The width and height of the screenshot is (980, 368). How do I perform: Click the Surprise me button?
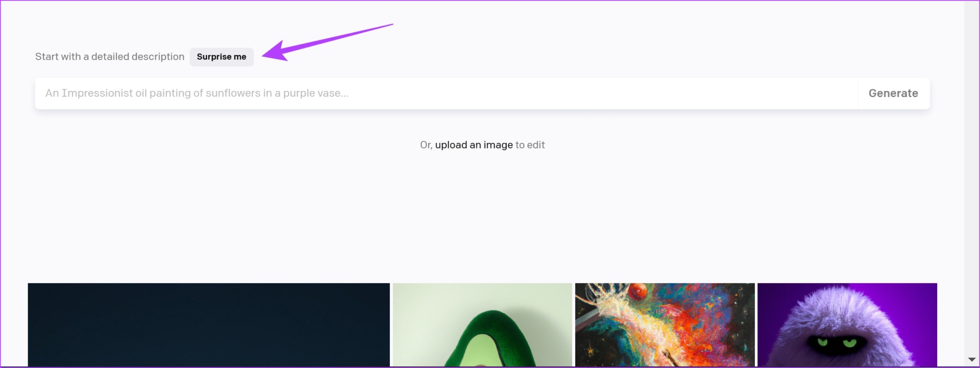[222, 57]
